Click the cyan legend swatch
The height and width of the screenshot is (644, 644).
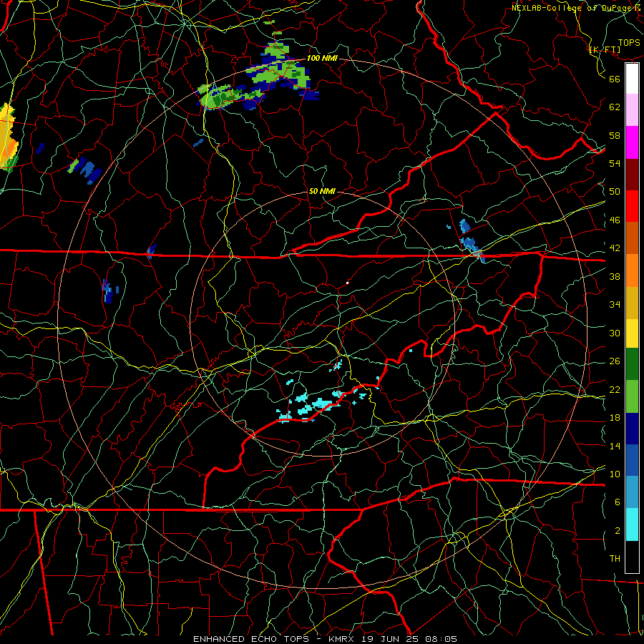coord(632,525)
